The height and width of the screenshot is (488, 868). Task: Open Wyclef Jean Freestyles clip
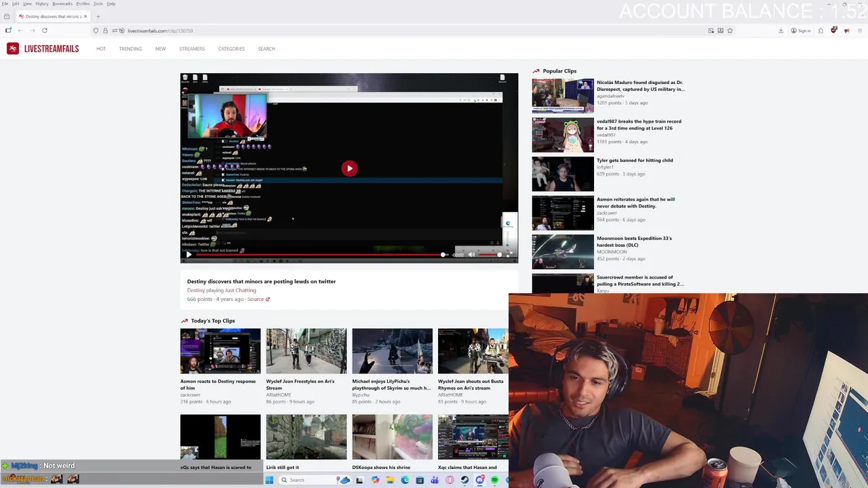(x=300, y=384)
